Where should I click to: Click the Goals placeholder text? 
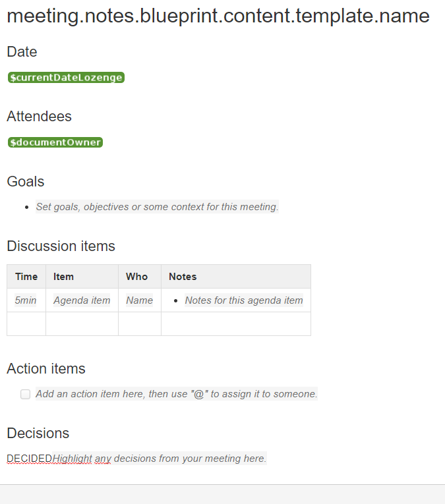click(157, 207)
